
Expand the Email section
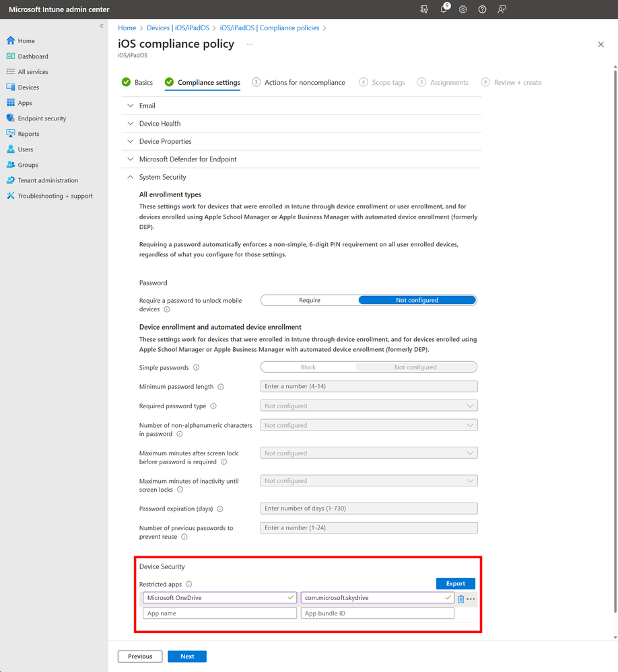(x=302, y=106)
